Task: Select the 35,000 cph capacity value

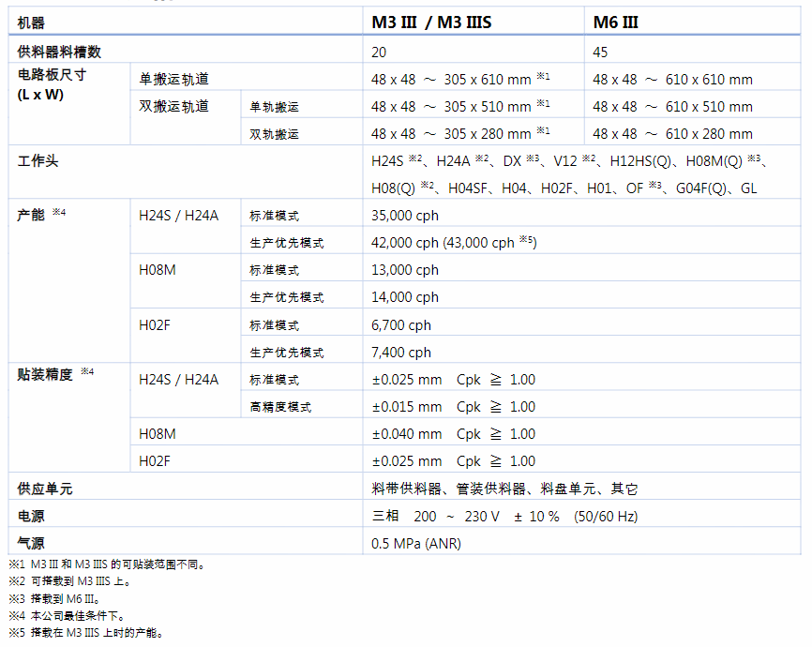Action: 403,215
